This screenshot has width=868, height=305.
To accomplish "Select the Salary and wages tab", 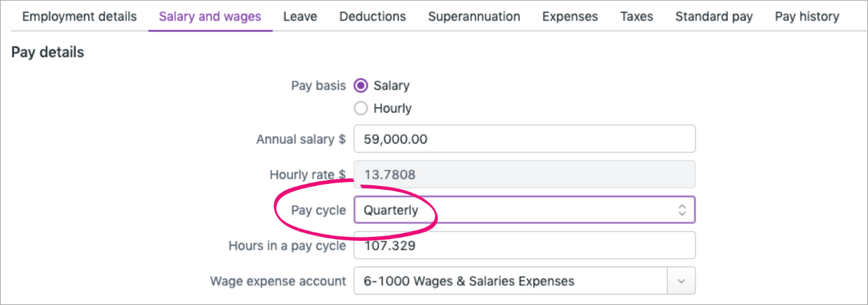I will point(210,17).
